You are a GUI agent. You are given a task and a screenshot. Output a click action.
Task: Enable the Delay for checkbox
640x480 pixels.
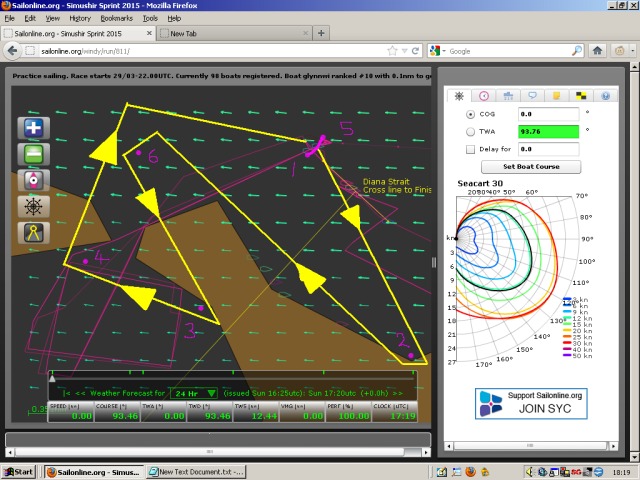(x=470, y=149)
